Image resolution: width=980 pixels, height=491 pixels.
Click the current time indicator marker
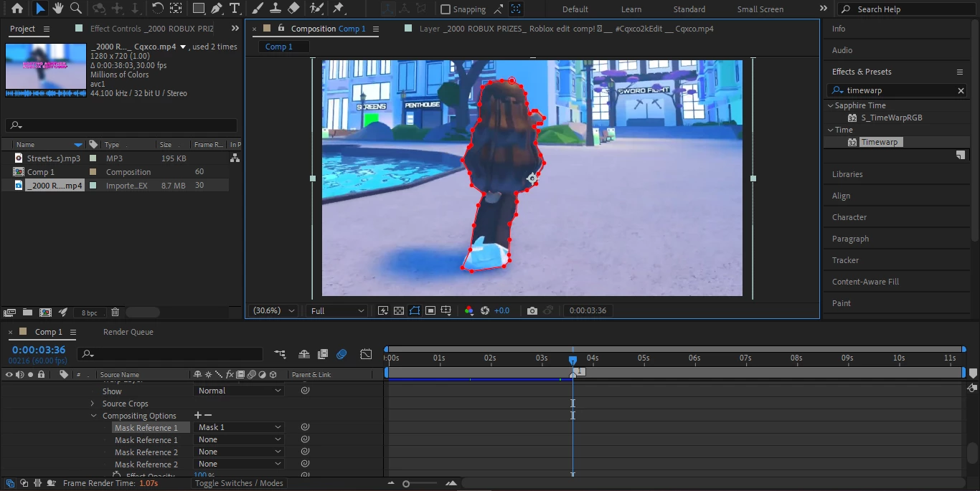pos(573,360)
